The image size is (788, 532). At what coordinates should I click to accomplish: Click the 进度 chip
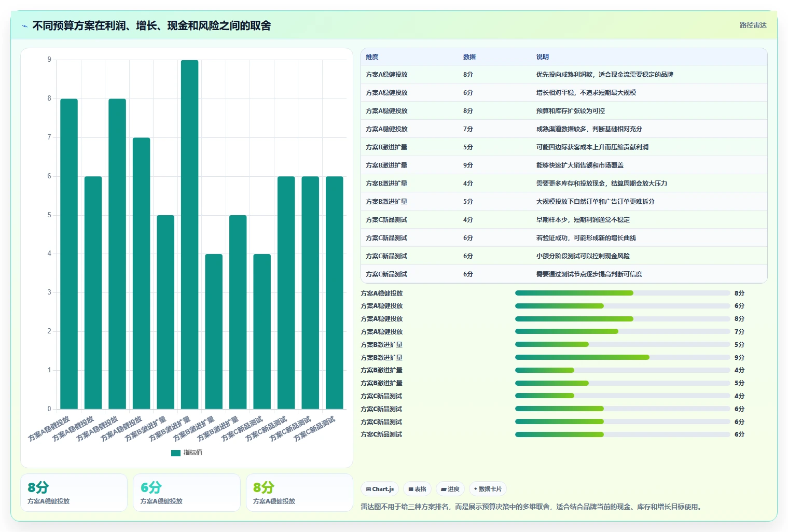tap(450, 489)
